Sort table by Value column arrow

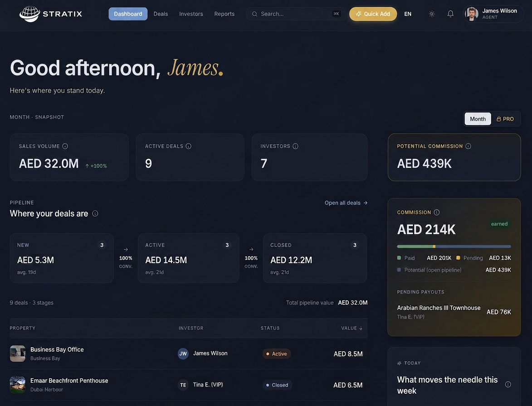click(361, 329)
